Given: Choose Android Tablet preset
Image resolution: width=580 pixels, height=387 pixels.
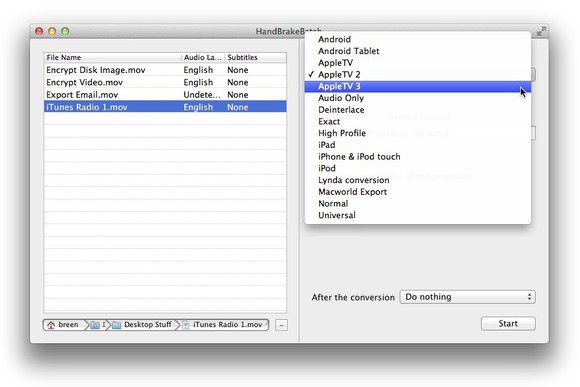Looking at the screenshot, I should [418, 51].
